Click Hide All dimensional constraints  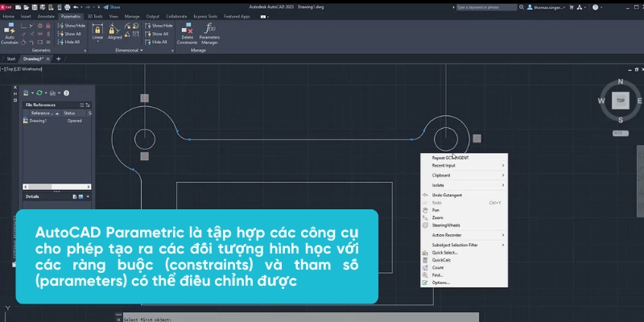156,42
